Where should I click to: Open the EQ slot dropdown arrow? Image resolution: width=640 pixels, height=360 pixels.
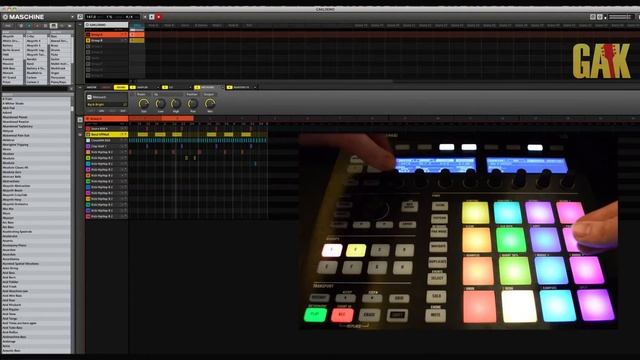191,87
